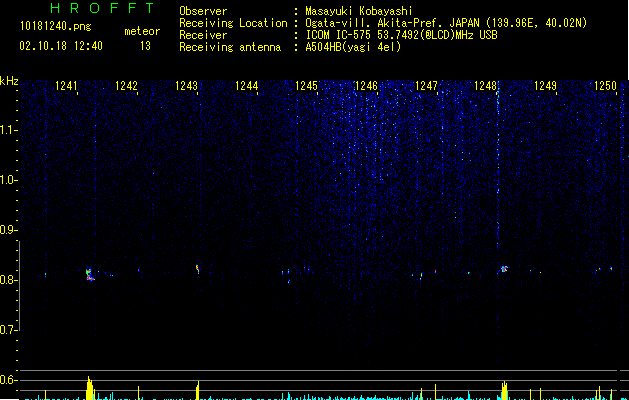Click time marker 1247

point(426,86)
